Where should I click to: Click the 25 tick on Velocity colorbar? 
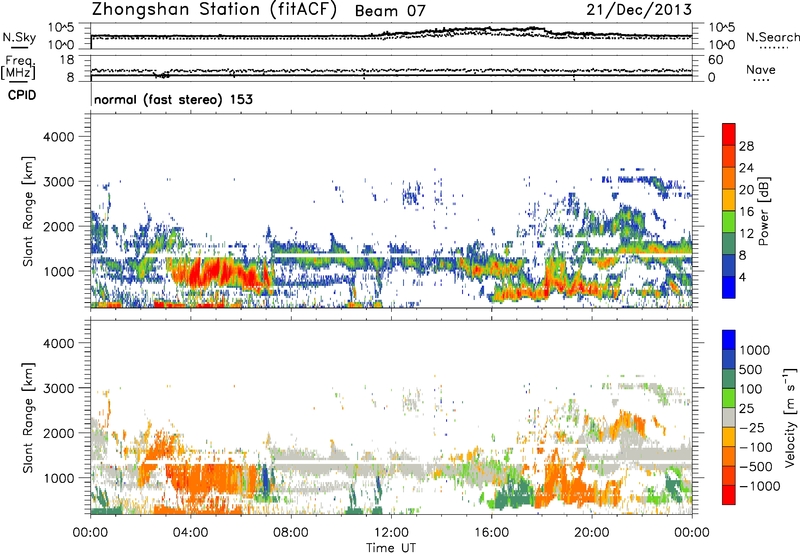click(x=747, y=409)
